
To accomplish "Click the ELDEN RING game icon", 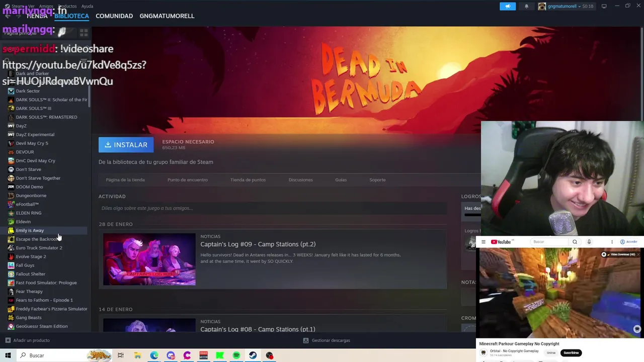I will (x=11, y=213).
